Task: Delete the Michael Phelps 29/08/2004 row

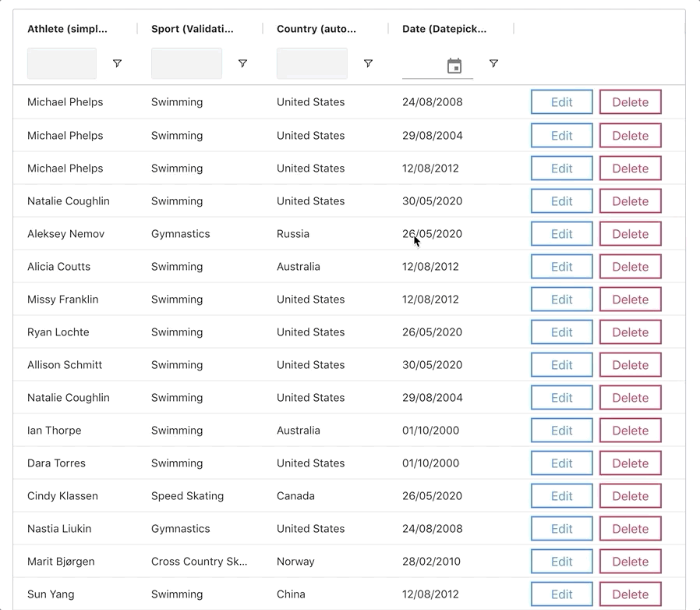Action: [x=631, y=136]
